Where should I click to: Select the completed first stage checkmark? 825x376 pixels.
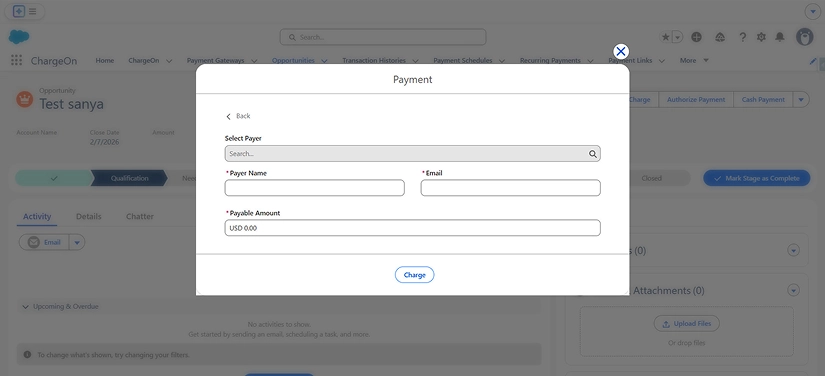[54, 178]
